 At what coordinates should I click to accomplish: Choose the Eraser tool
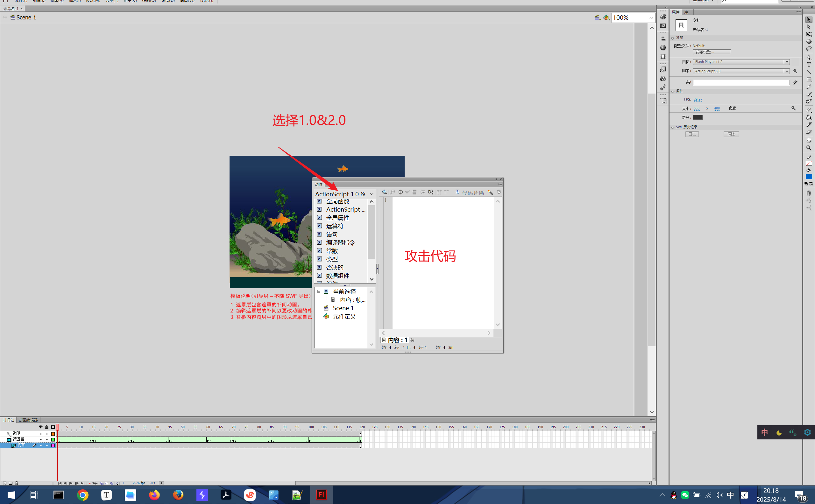809,132
